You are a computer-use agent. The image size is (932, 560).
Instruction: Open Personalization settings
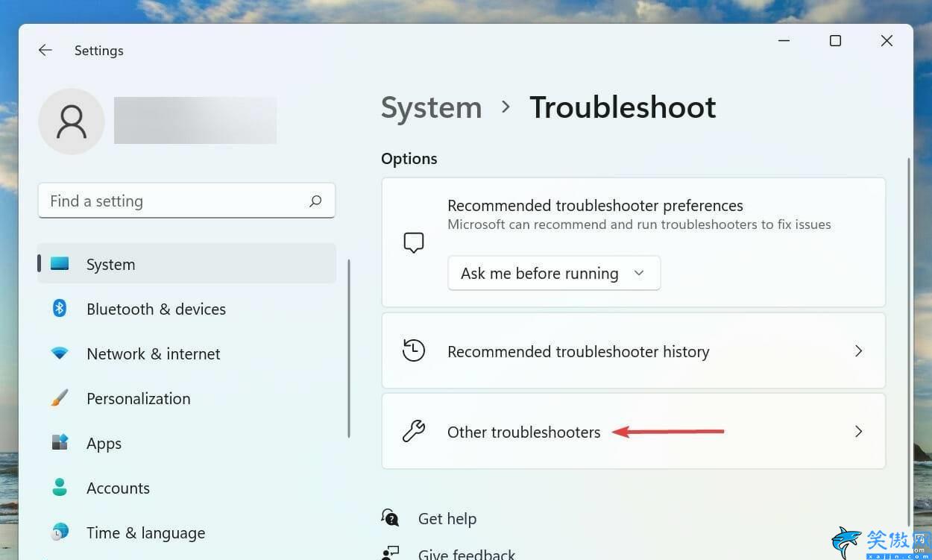click(186, 398)
